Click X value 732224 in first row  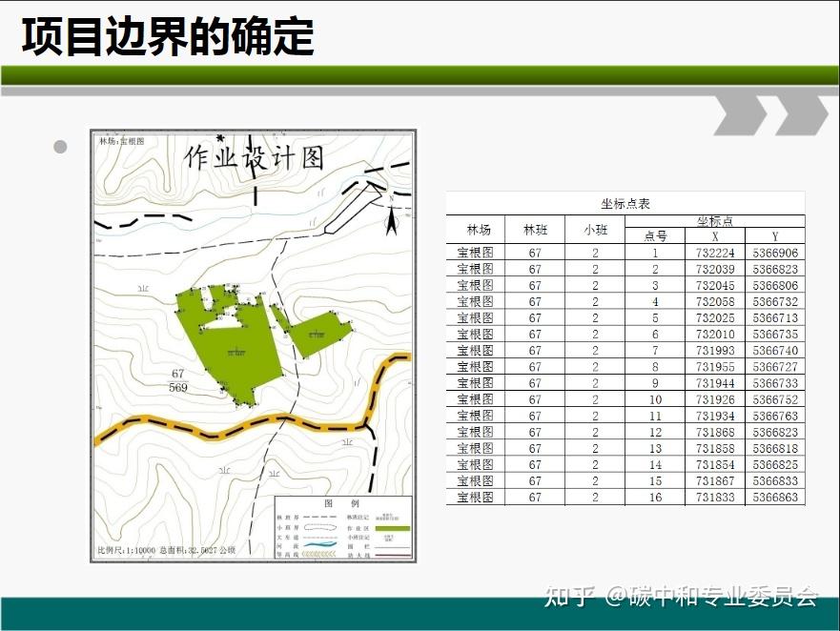coord(715,253)
